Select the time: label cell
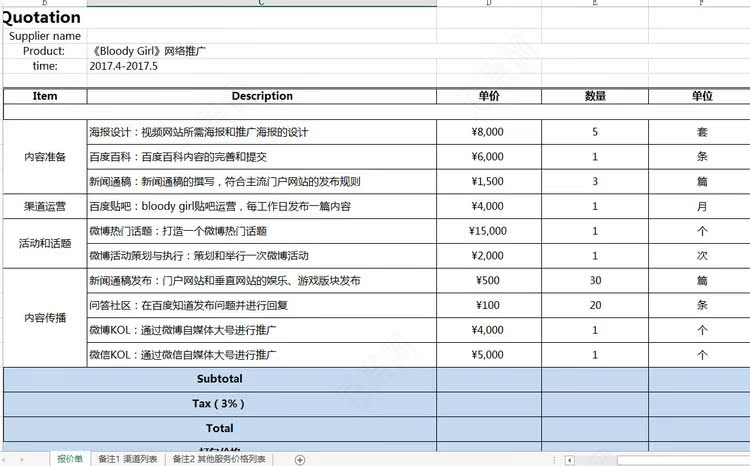This screenshot has width=750, height=466. [45, 66]
